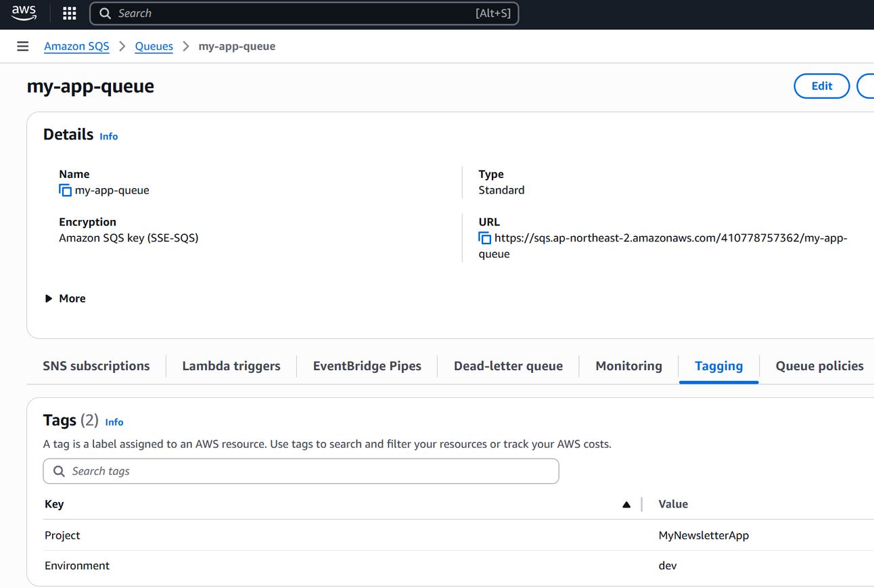The height and width of the screenshot is (588, 874).
Task: Click the Amazon SQS key (SSE-SQS) value
Action: coord(129,238)
